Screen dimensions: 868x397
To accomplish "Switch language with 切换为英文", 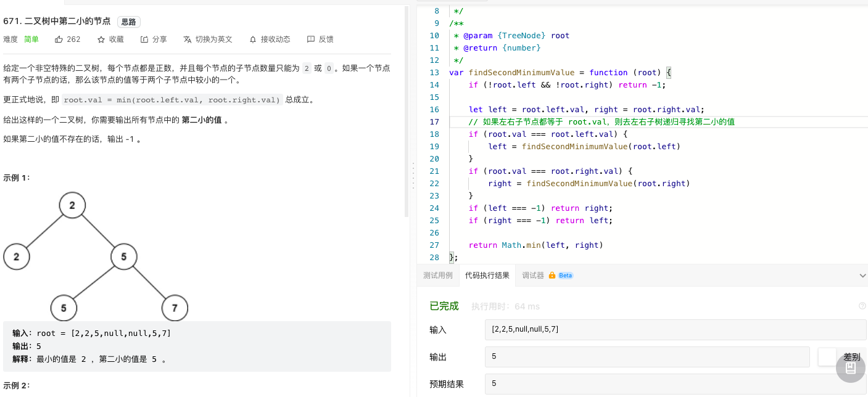I will click(208, 39).
